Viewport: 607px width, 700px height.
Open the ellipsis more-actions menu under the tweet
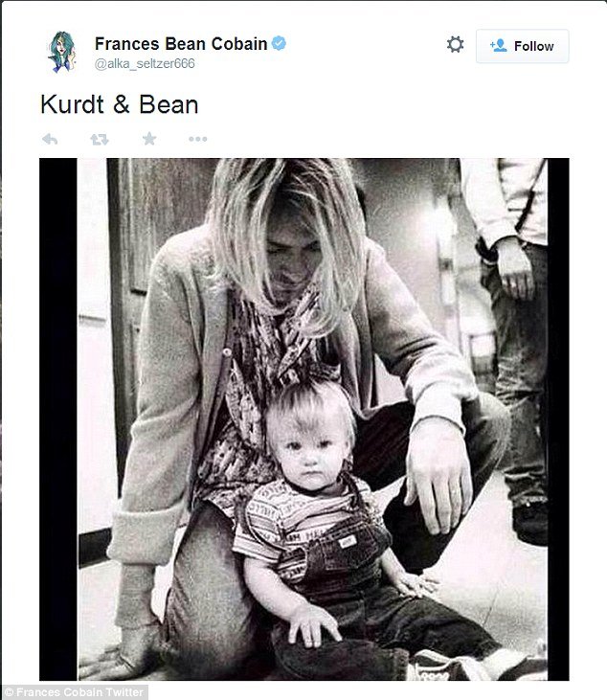tap(198, 139)
